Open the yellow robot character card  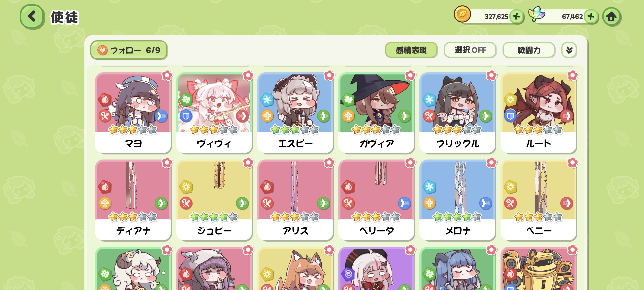click(x=539, y=268)
